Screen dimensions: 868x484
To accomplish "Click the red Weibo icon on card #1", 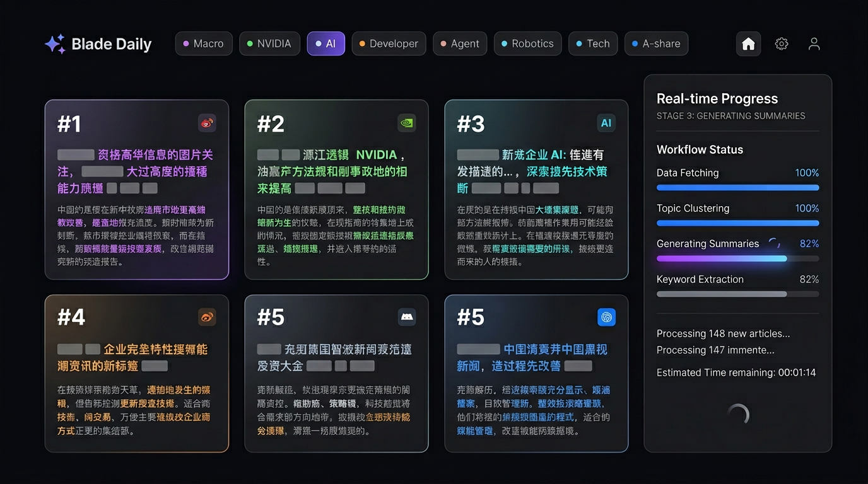I will [208, 123].
